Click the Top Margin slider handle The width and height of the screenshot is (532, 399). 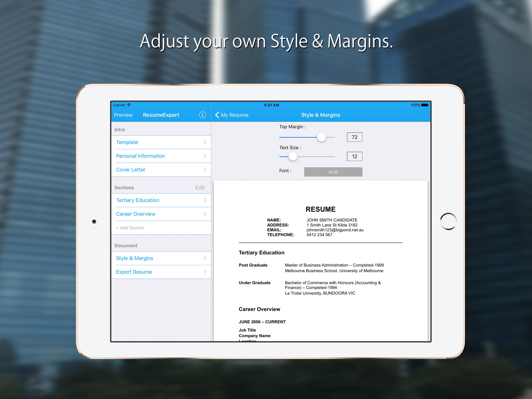click(x=321, y=137)
